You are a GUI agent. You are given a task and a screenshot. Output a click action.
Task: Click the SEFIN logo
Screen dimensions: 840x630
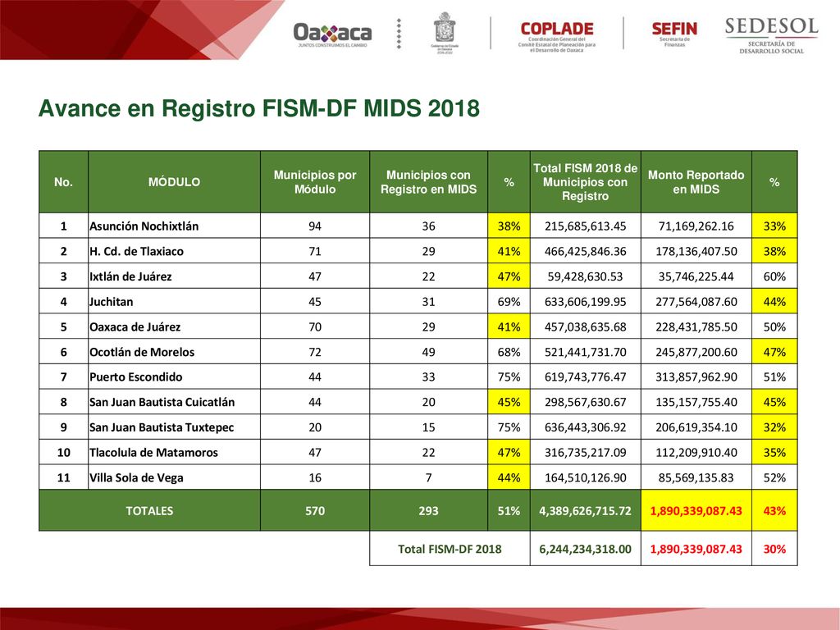pos(674,34)
